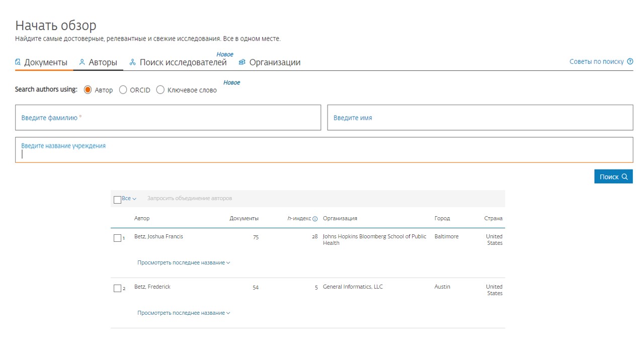644x362 pixels.
Task: Click the magnifier icon in Поиск button
Action: tap(625, 176)
